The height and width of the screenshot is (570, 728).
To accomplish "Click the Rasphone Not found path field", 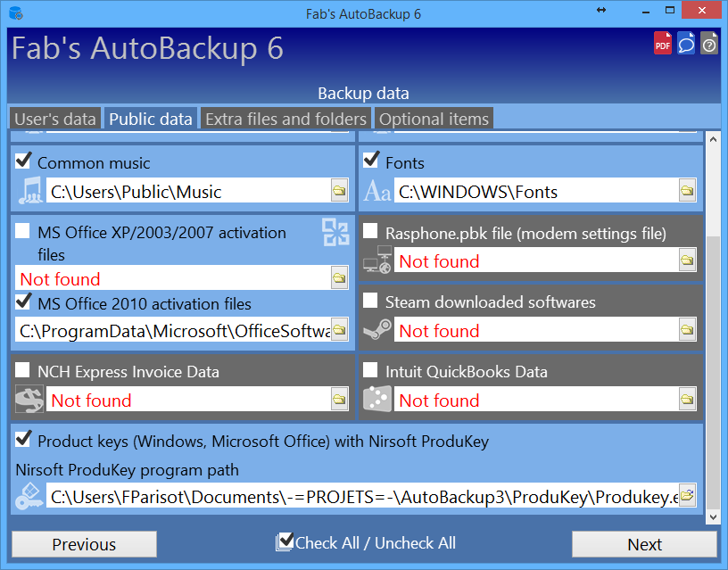I will coord(536,260).
